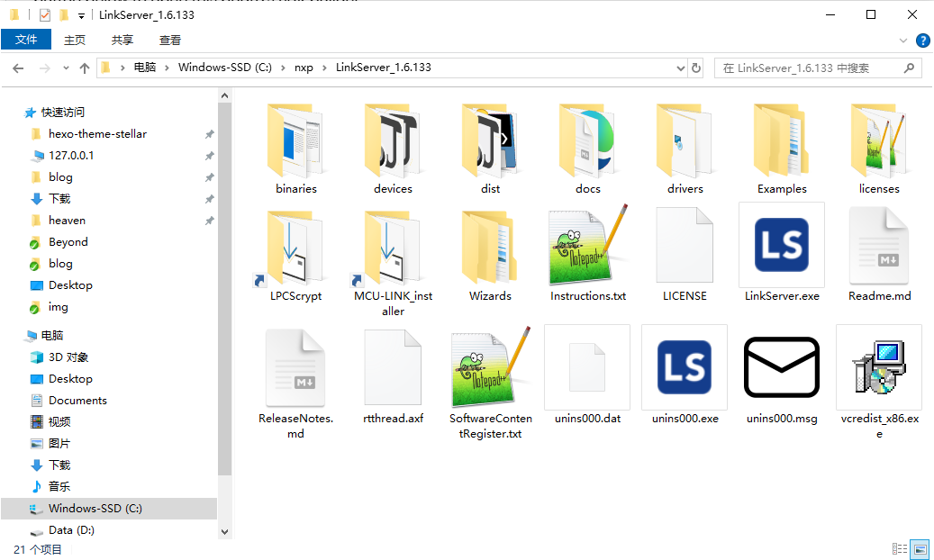The image size is (934, 560).
Task: Click the nxp breadcrumb in address bar
Action: coord(303,68)
